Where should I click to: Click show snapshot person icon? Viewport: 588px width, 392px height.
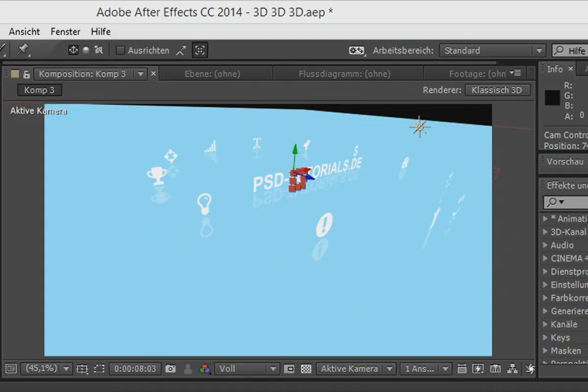coord(188,369)
